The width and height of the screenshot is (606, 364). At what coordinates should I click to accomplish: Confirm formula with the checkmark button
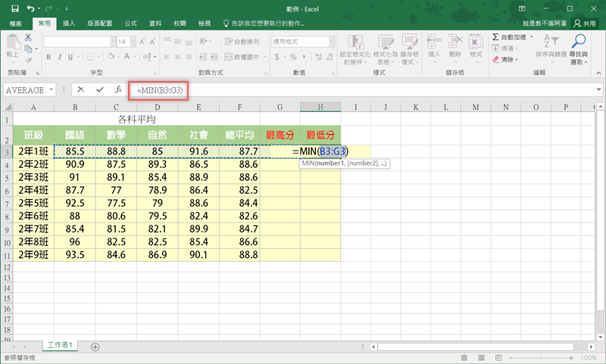99,89
